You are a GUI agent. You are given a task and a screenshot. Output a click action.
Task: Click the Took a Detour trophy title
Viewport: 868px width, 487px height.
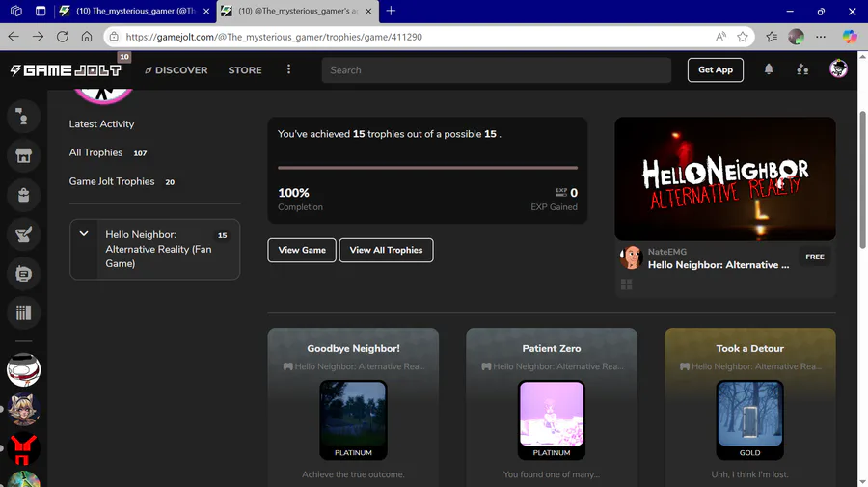749,349
